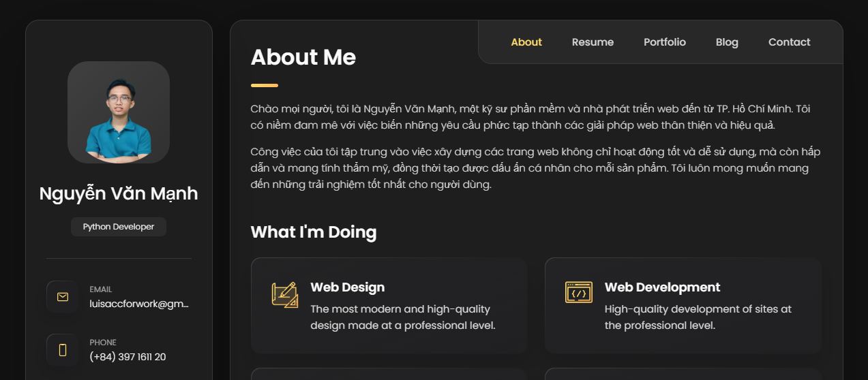
Task: Click the Web Design description text
Action: pos(403,317)
